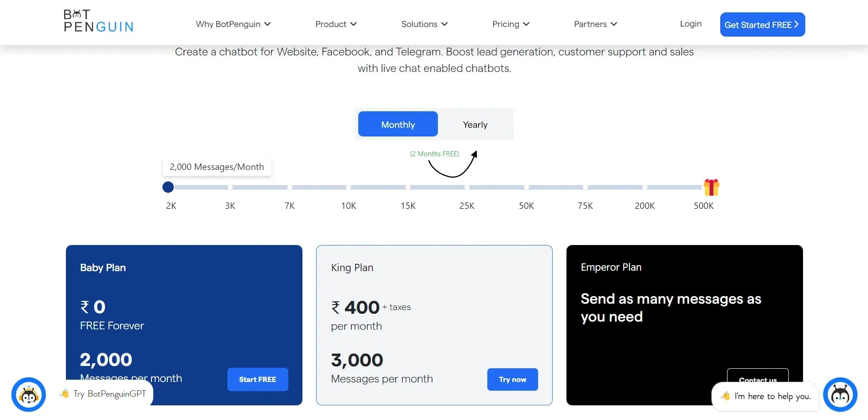Viewport: 868px width, 420px height.
Task: Open the Pricing menu
Action: 511,24
